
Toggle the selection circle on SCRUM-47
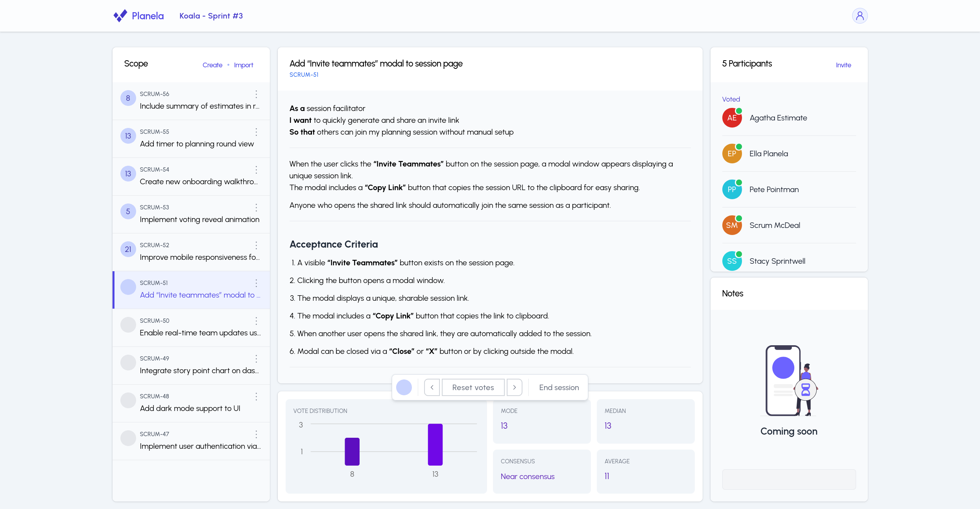coord(128,438)
